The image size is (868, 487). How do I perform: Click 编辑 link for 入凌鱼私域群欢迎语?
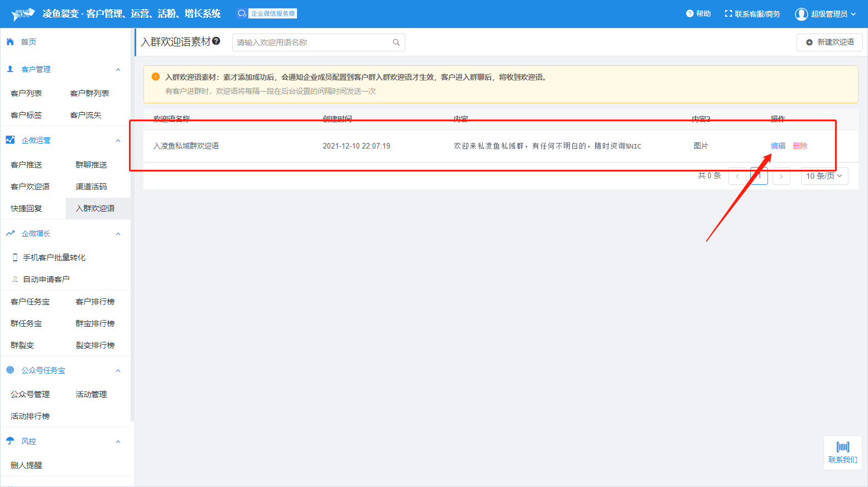click(778, 146)
